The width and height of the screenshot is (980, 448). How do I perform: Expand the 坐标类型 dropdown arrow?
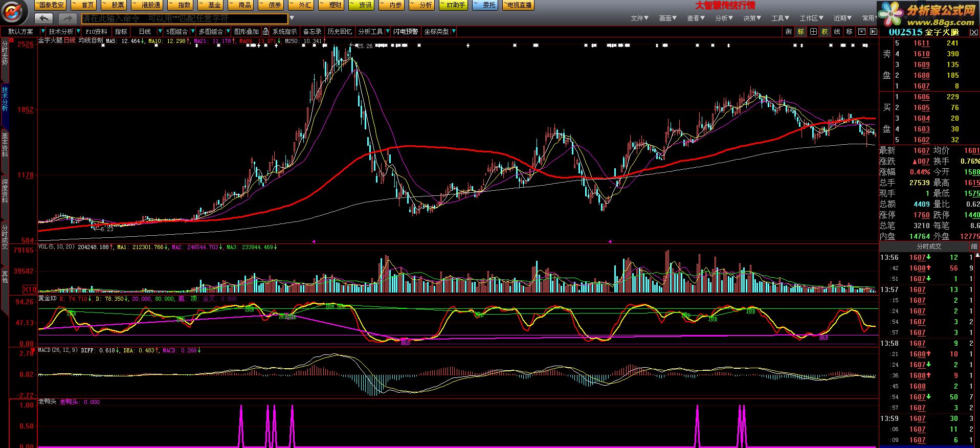454,32
